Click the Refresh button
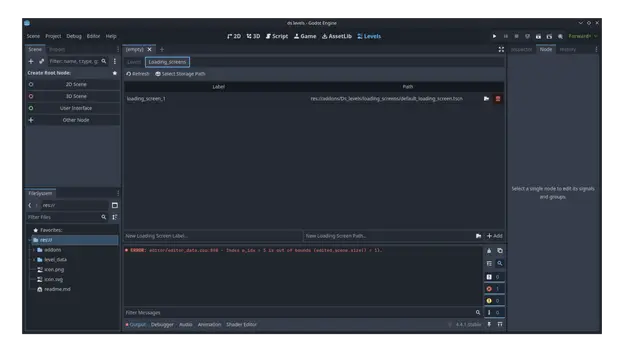The image size is (624, 360). point(138,74)
